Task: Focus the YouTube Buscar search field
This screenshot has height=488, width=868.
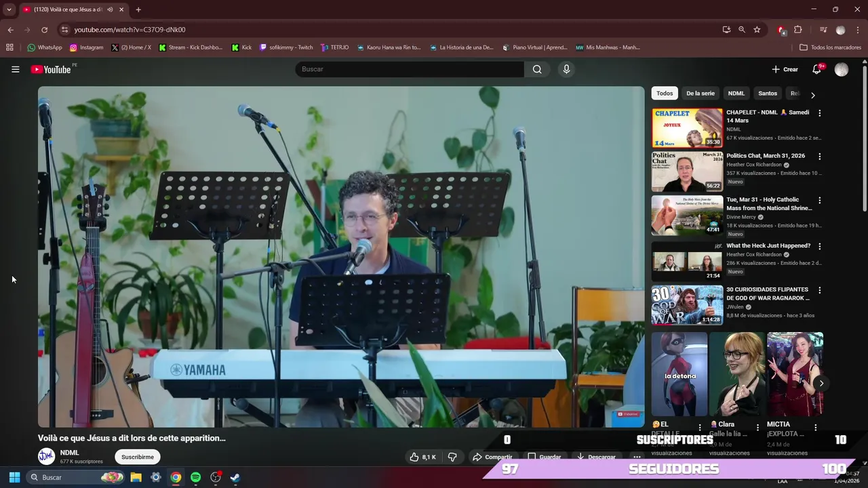Action: (x=410, y=69)
